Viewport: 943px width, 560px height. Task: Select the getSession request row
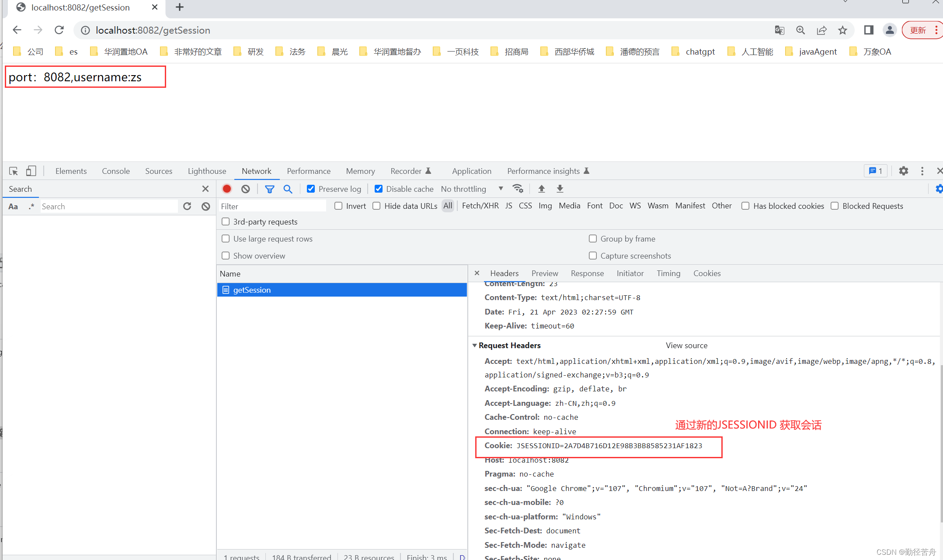click(x=342, y=290)
